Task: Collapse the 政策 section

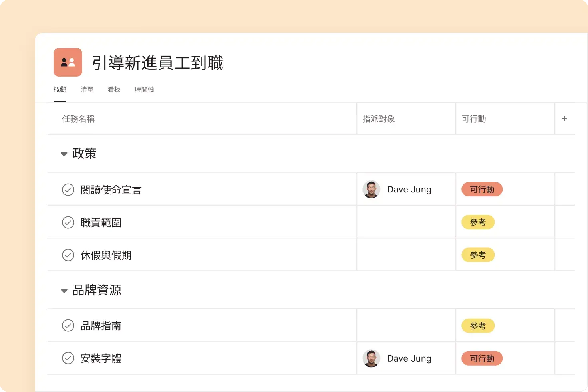Action: 64,154
